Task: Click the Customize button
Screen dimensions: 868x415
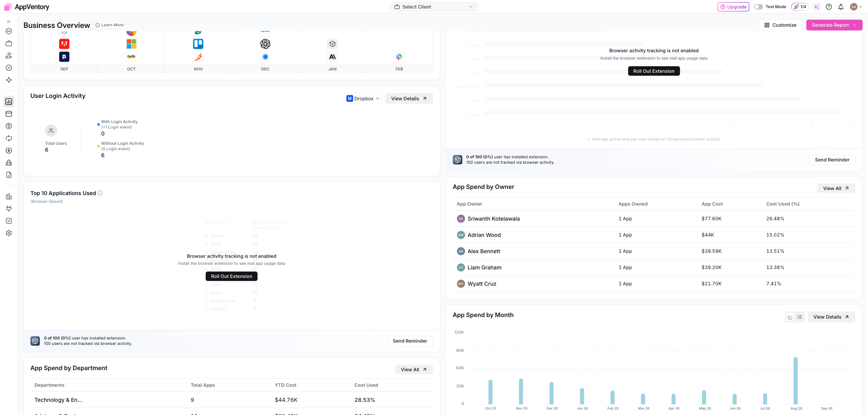Action: point(780,25)
